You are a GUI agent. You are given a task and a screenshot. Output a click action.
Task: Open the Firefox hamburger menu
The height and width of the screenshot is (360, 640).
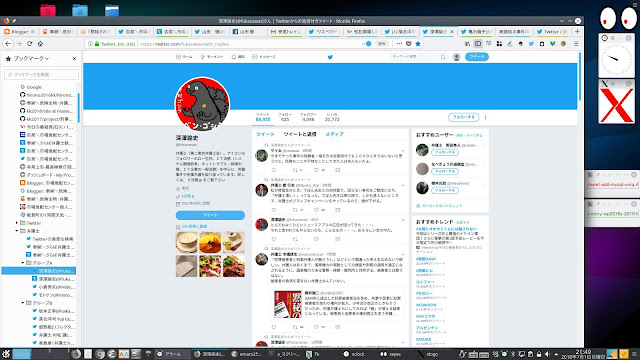click(576, 44)
